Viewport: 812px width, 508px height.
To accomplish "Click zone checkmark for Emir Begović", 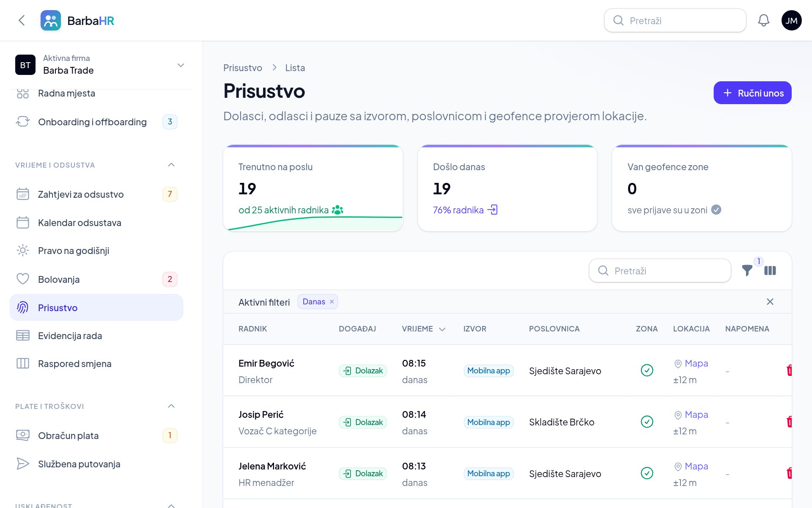I will click(647, 370).
